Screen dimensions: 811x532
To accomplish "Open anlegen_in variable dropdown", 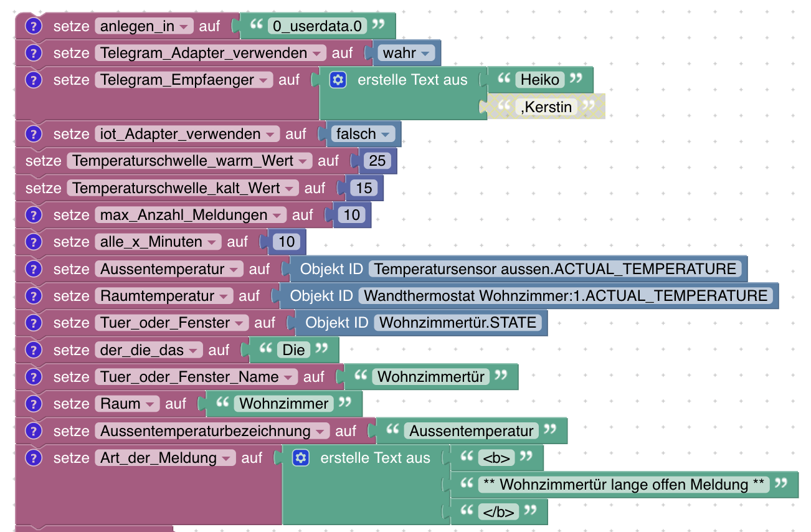I will coord(145,26).
